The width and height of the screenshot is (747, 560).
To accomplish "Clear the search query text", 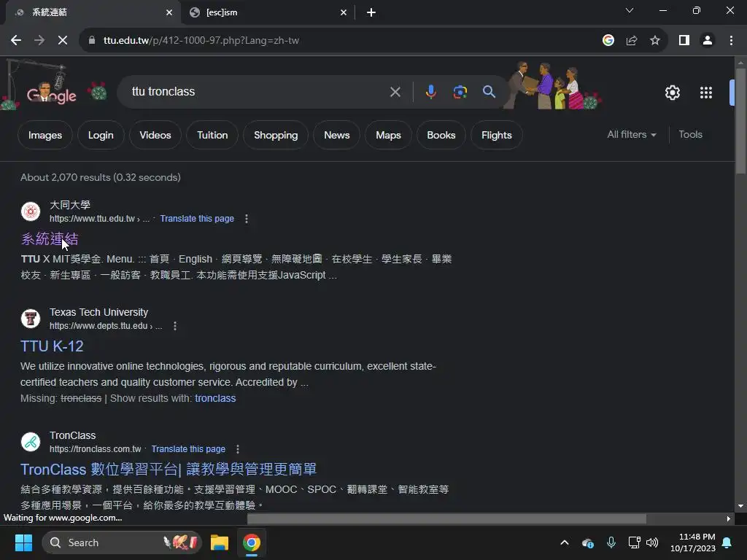I will point(395,92).
